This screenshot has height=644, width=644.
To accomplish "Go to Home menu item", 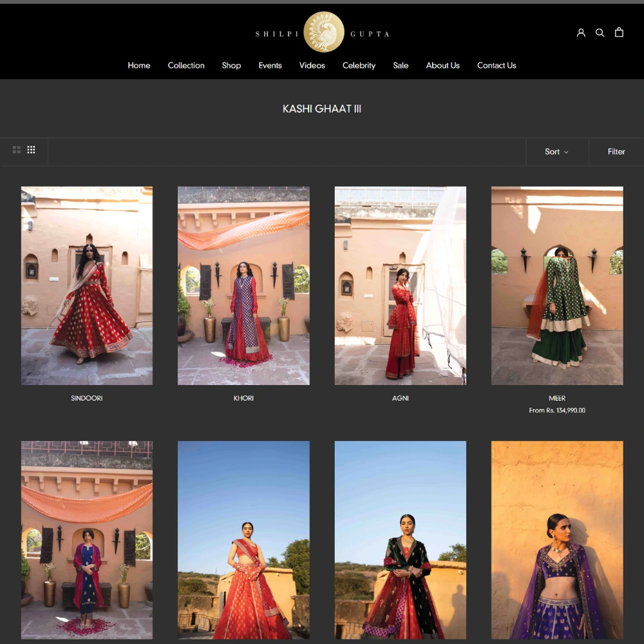I will 139,65.
